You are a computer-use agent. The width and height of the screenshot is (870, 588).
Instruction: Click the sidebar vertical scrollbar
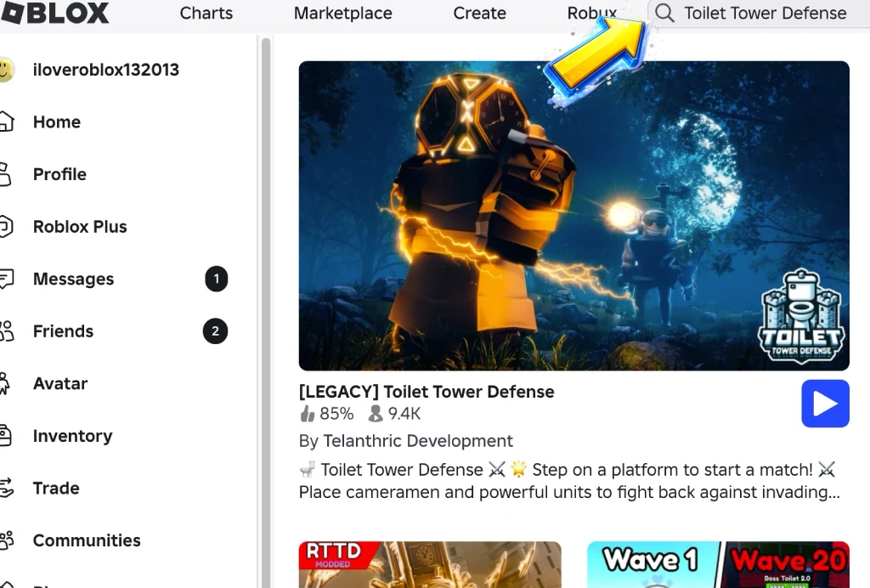pos(266,313)
